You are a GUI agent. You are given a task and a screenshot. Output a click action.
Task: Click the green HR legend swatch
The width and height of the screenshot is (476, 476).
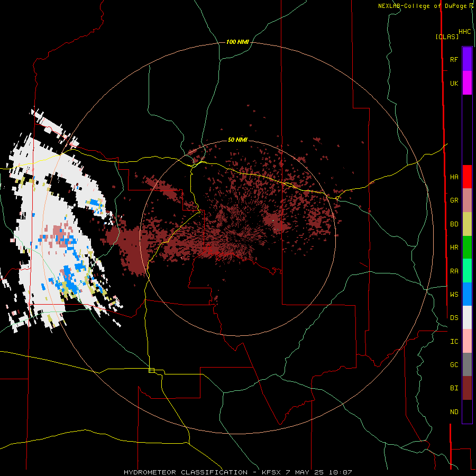tap(467, 248)
